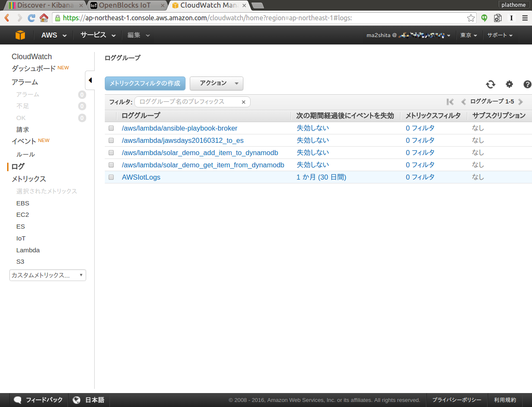This screenshot has height=407, width=532.
Task: Select 請求 in the sidebar
Action: (x=23, y=130)
